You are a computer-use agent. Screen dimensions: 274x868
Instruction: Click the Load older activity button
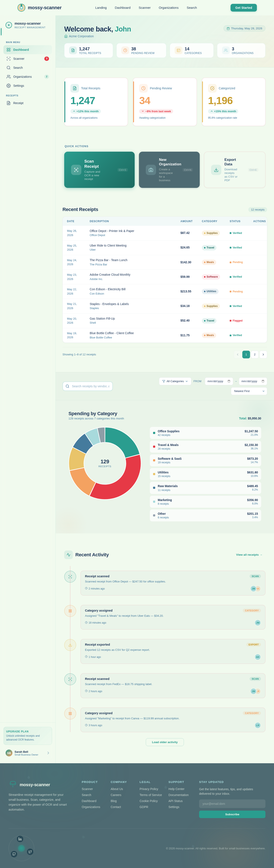(165, 742)
